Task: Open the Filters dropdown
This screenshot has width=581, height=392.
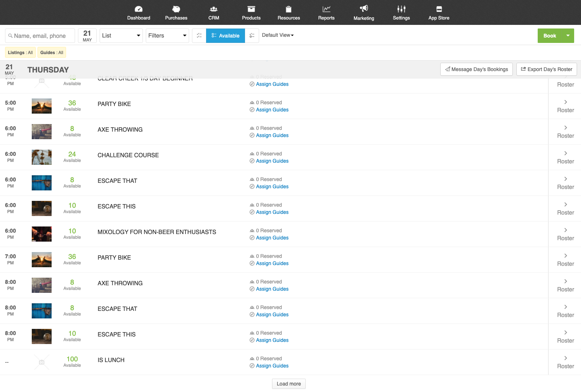Action: tap(167, 36)
